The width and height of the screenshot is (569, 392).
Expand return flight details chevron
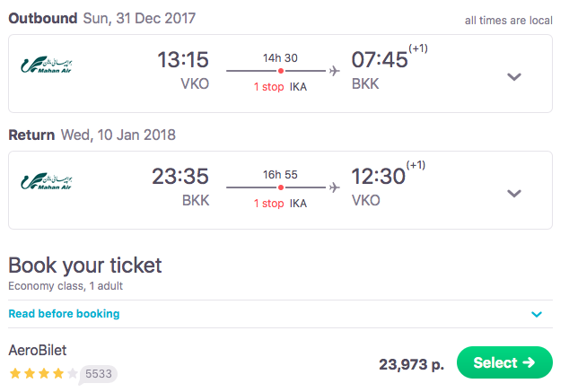pyautogui.click(x=514, y=193)
